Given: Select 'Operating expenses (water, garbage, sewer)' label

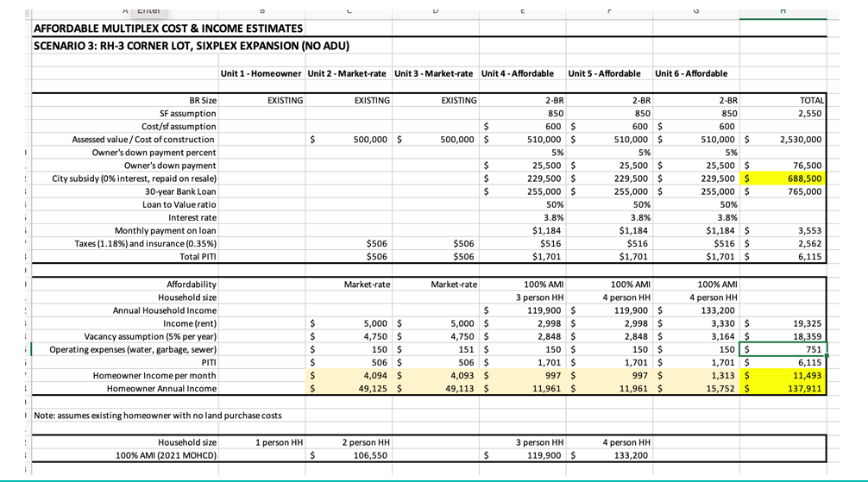Looking at the screenshot, I should click(x=133, y=350).
